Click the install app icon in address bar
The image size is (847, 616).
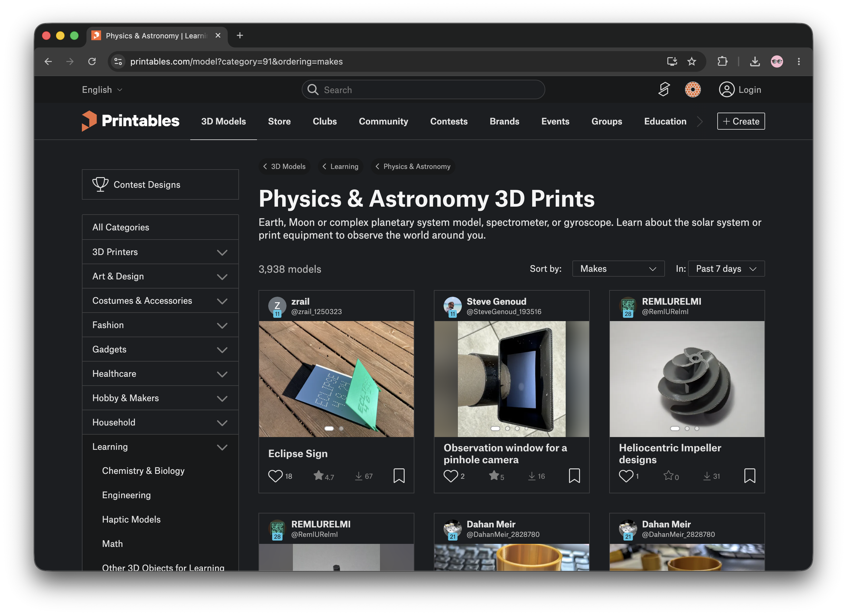pyautogui.click(x=672, y=61)
